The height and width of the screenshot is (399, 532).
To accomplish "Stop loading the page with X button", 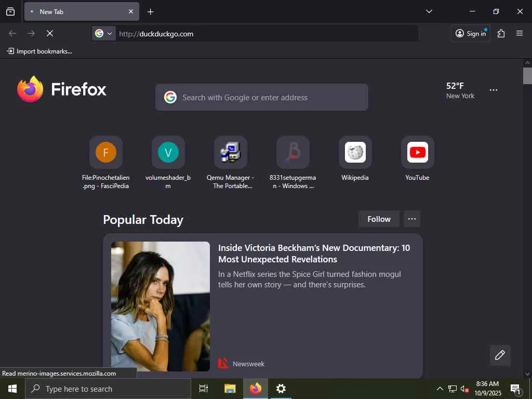I will tap(49, 33).
